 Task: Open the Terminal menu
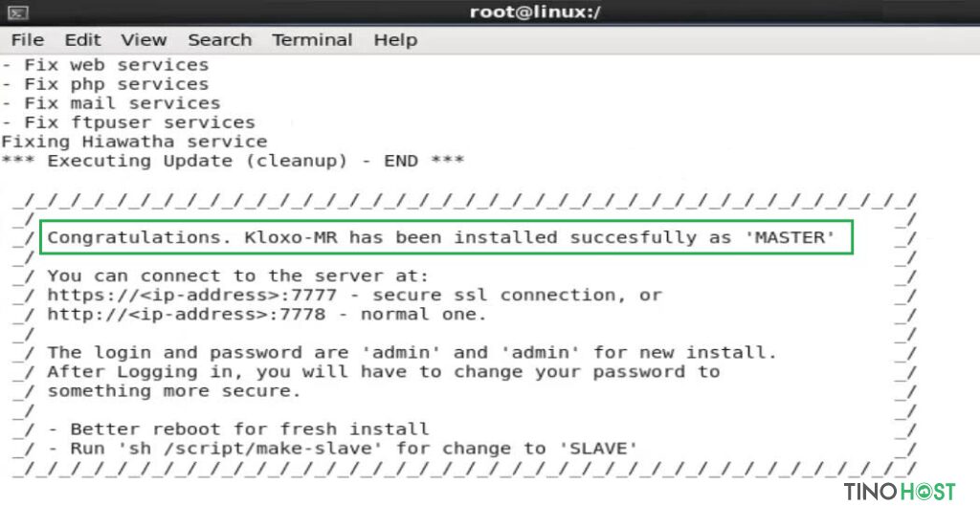pos(313,40)
